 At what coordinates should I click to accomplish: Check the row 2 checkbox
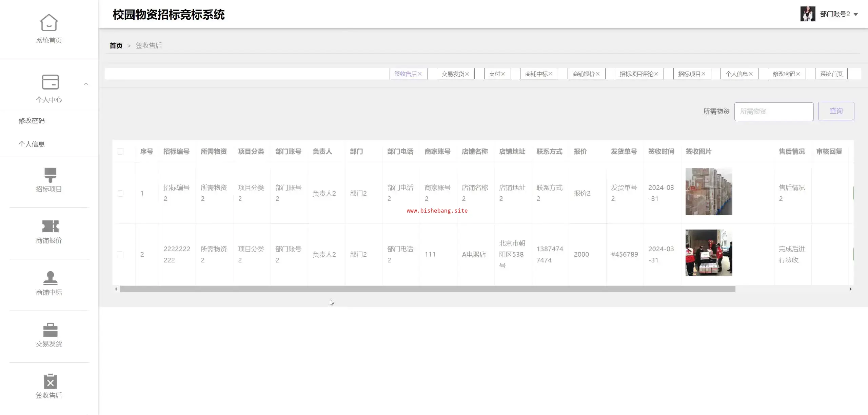tap(120, 255)
